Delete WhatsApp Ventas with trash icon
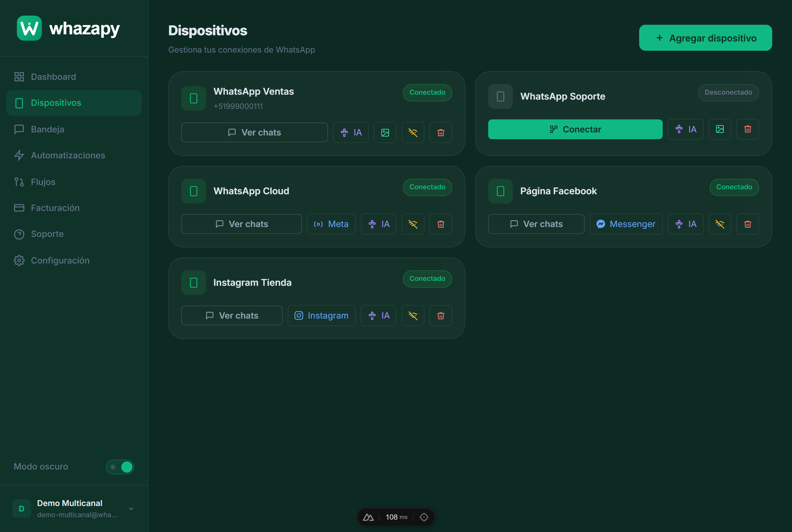 [441, 132]
